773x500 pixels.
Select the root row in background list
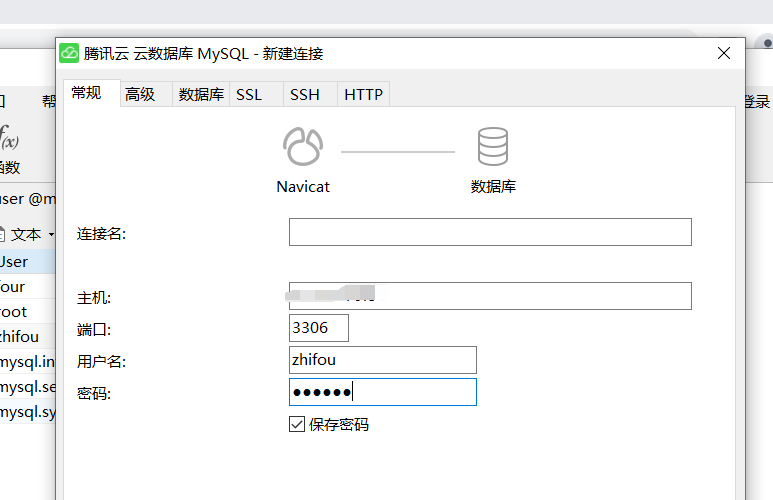pos(27,312)
